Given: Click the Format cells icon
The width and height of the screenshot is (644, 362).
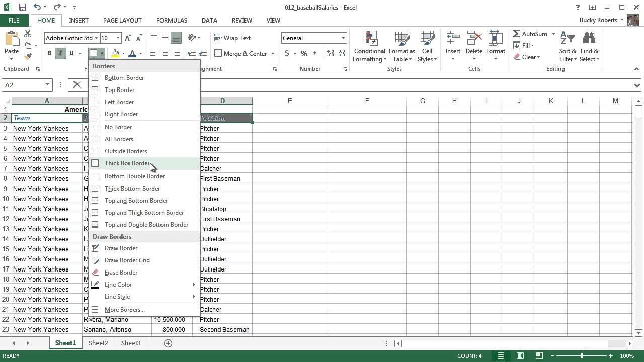Looking at the screenshot, I should click(495, 38).
